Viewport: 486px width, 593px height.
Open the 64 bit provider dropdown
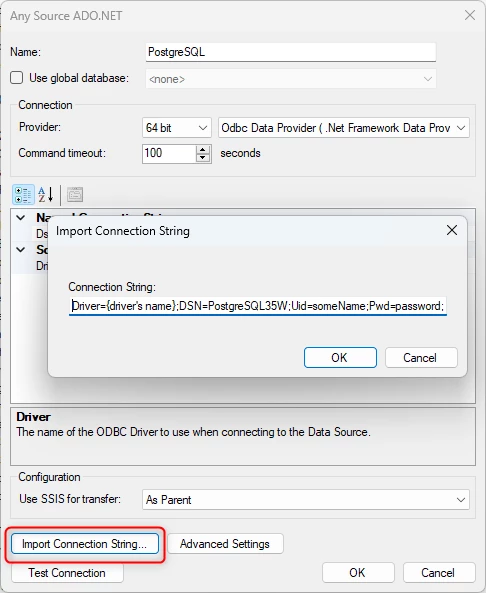click(x=177, y=128)
